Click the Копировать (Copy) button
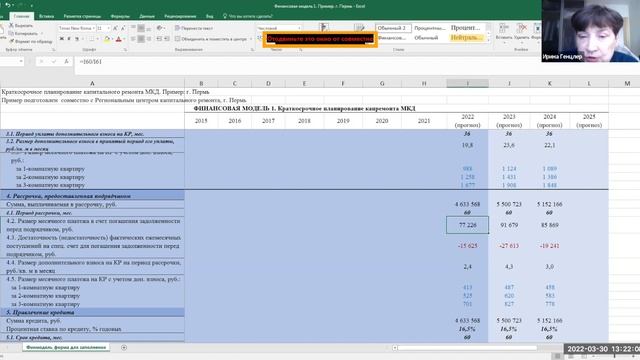Screen dimensions: 640x360 [x=23, y=33]
